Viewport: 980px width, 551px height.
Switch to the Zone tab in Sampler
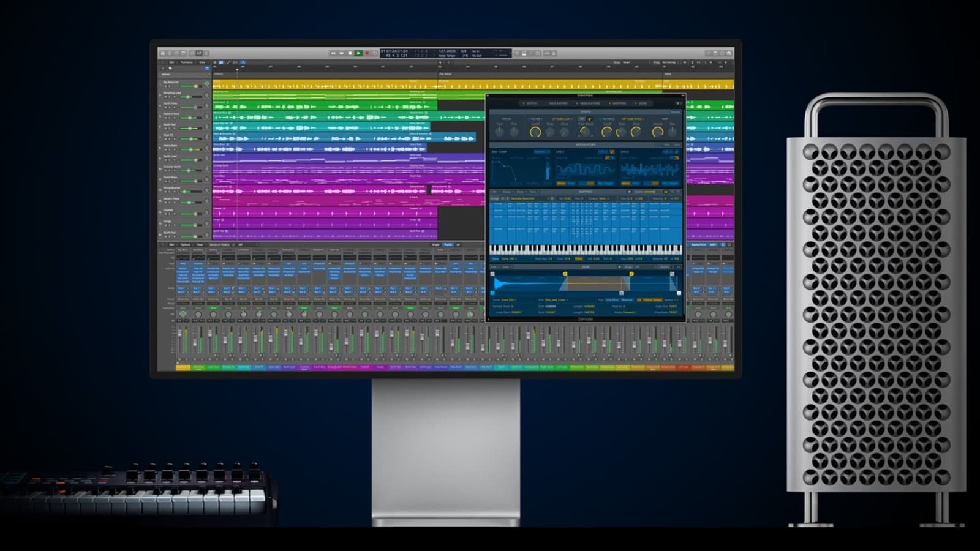point(642,103)
